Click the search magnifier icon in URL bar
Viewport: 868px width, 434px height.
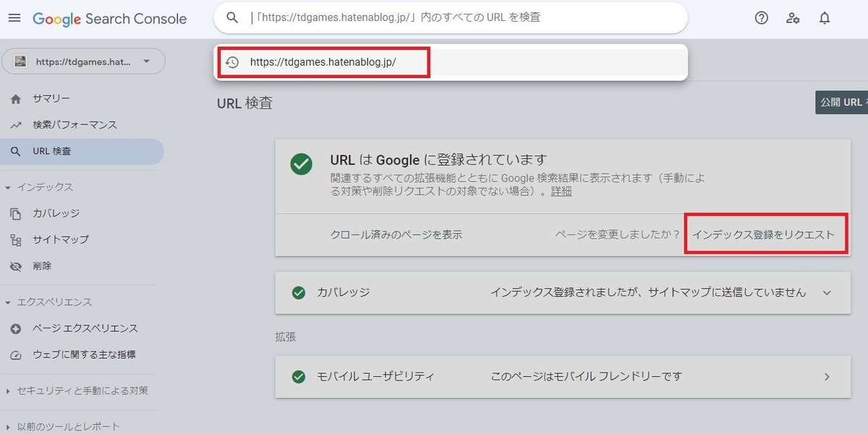[232, 18]
